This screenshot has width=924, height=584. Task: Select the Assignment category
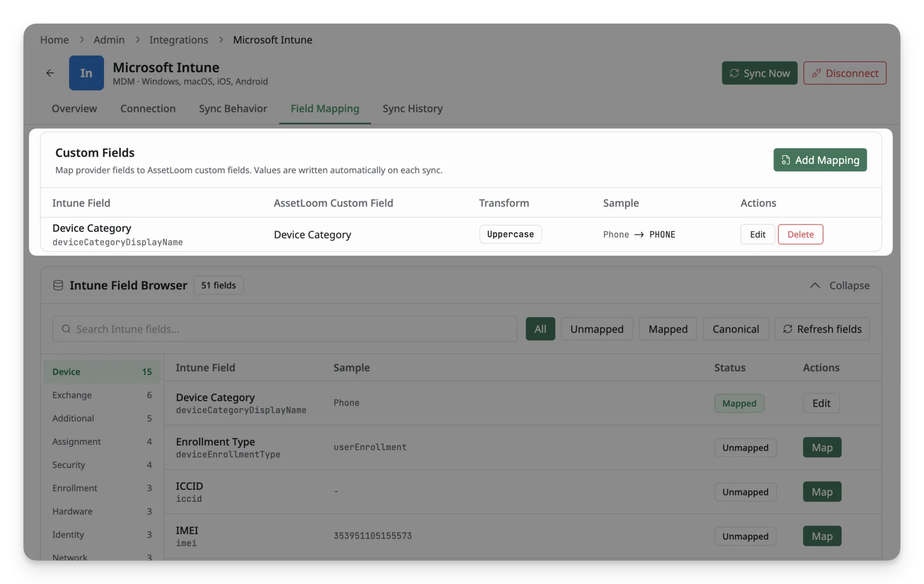pos(102,441)
